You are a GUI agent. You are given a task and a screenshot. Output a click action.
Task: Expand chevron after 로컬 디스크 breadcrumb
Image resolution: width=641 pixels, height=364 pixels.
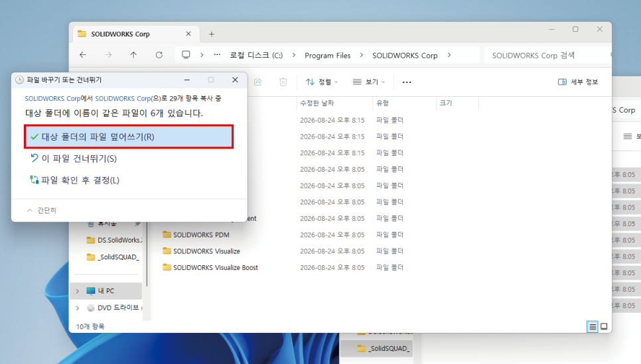click(x=294, y=55)
